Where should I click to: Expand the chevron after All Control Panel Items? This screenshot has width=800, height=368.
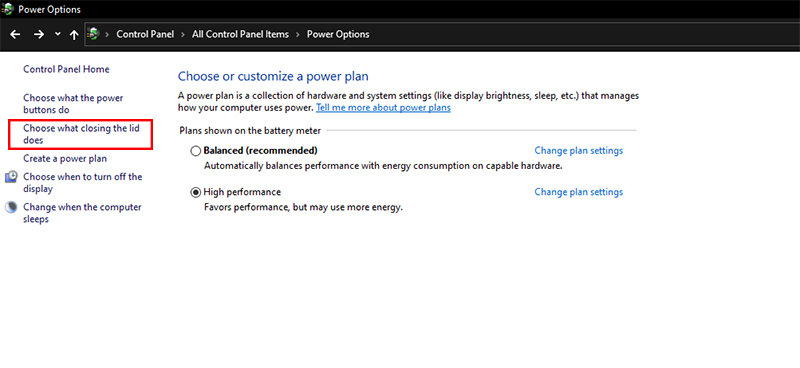click(x=297, y=34)
